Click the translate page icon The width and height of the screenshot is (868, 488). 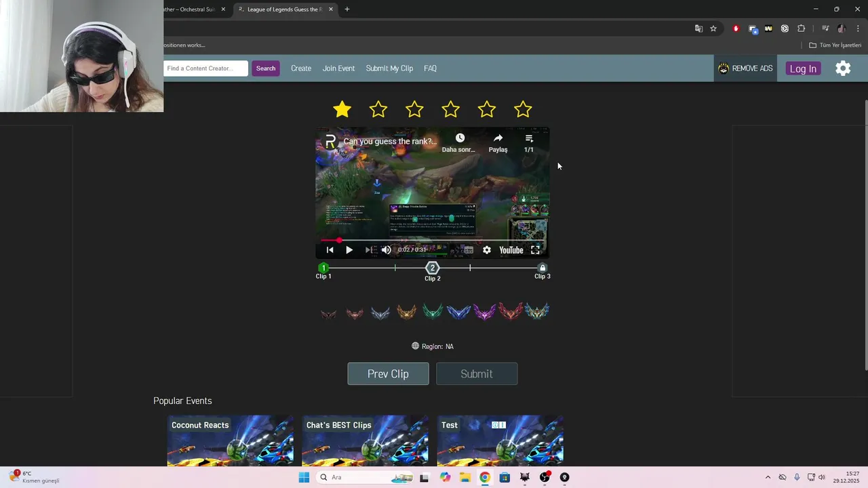698,28
